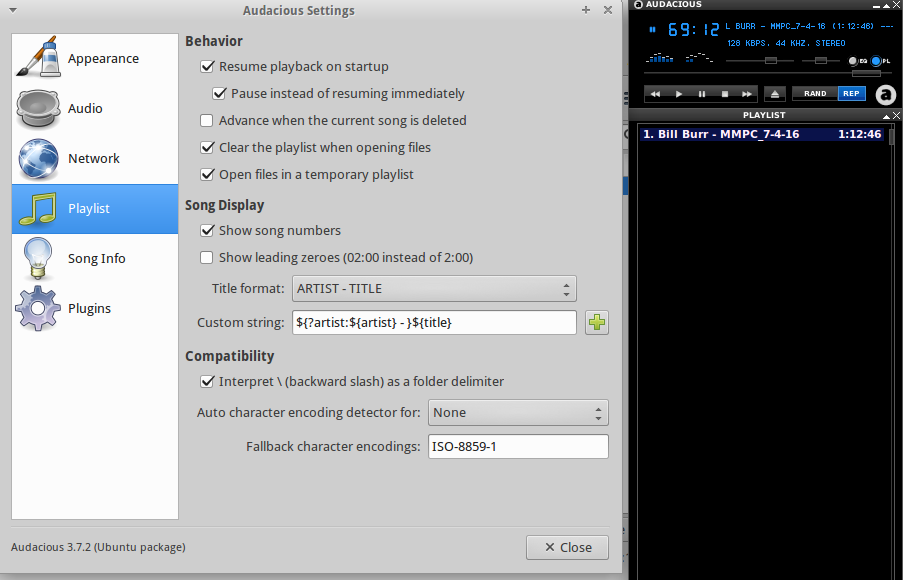Skip forward with the next track icon
Image resolution: width=903 pixels, height=580 pixels.
[747, 93]
